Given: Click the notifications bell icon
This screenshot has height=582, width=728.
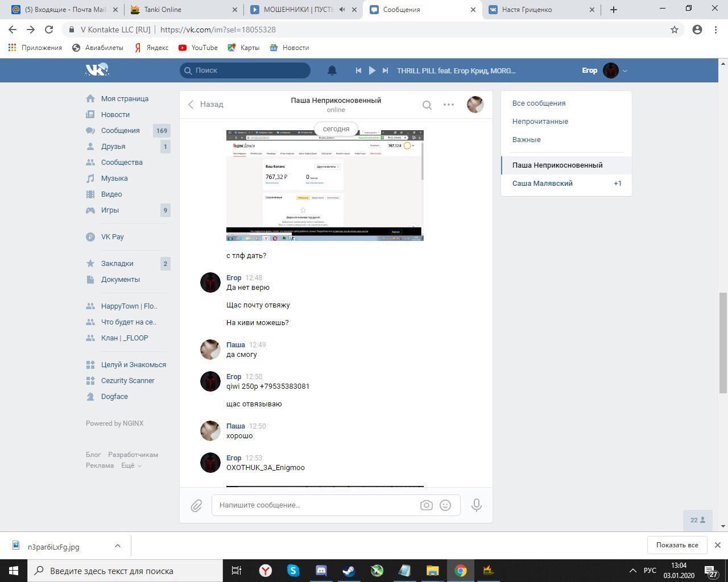Looking at the screenshot, I should pyautogui.click(x=332, y=70).
